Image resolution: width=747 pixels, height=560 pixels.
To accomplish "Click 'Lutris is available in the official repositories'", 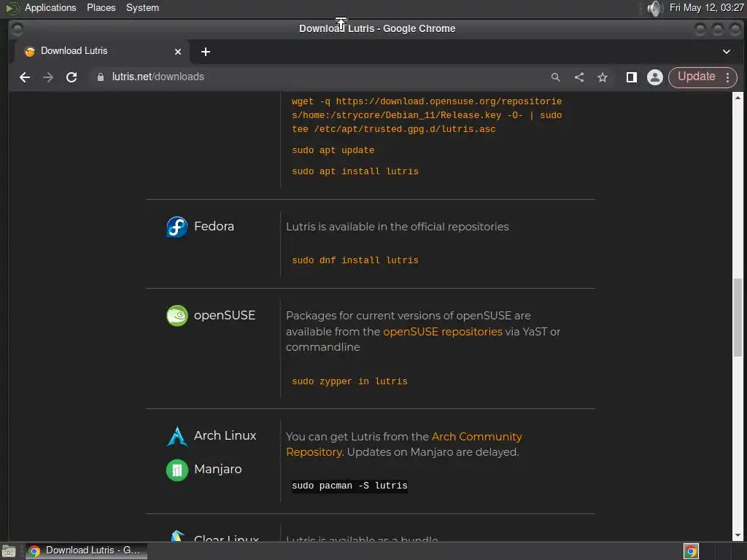I will pyautogui.click(x=398, y=227).
